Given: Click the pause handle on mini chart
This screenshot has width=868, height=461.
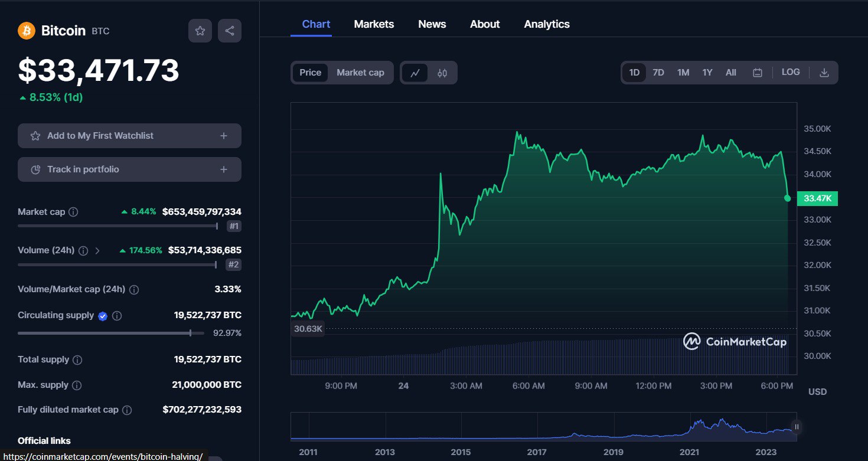Looking at the screenshot, I should pos(797,427).
